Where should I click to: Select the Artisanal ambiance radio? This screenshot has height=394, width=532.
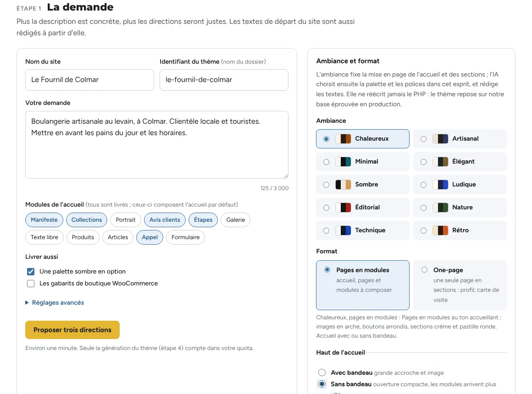[x=423, y=139]
